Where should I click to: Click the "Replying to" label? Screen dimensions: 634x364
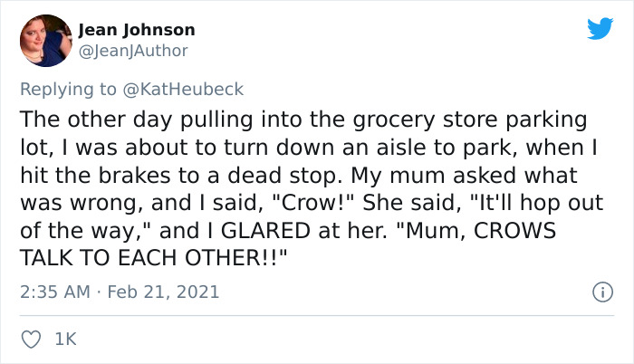click(x=68, y=90)
